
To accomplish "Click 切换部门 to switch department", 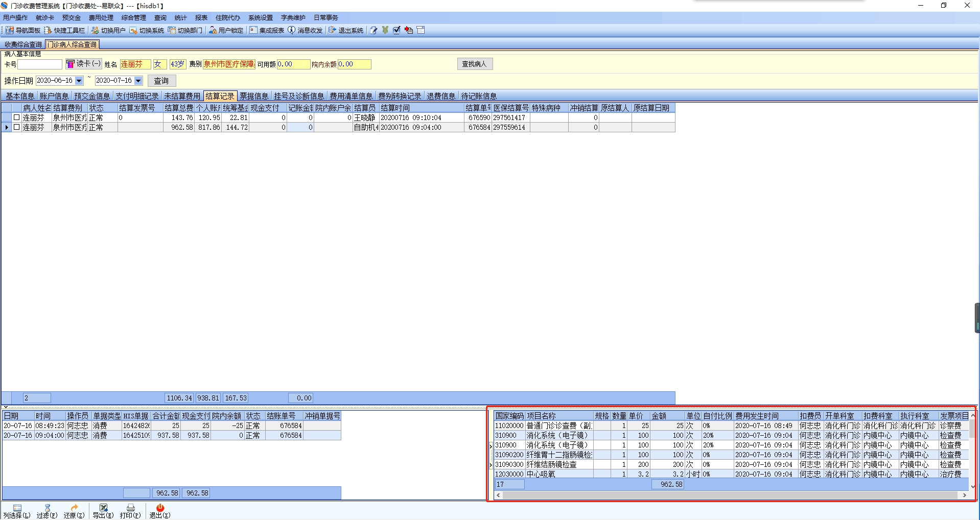I will click(185, 30).
